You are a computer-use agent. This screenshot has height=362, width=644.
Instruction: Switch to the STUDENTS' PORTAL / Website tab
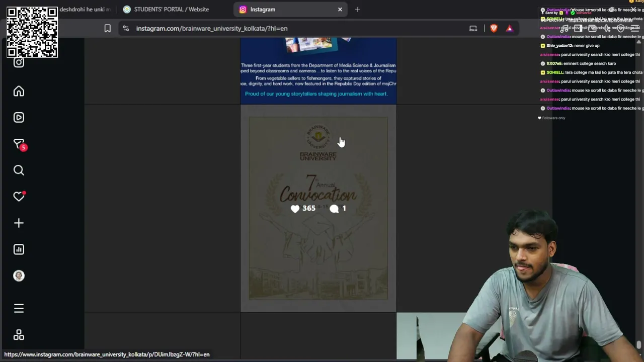(x=172, y=9)
